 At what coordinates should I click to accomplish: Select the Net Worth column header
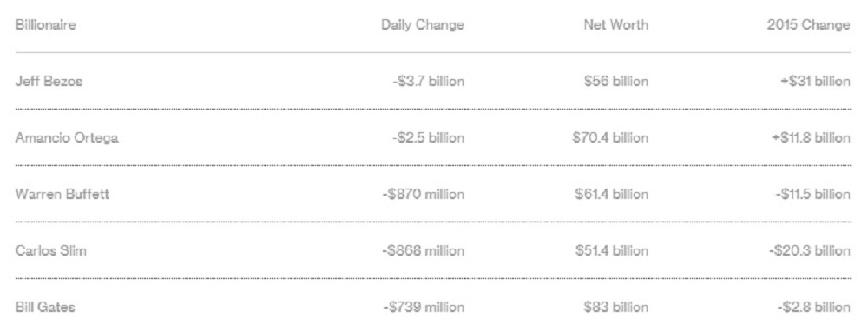[x=615, y=25]
